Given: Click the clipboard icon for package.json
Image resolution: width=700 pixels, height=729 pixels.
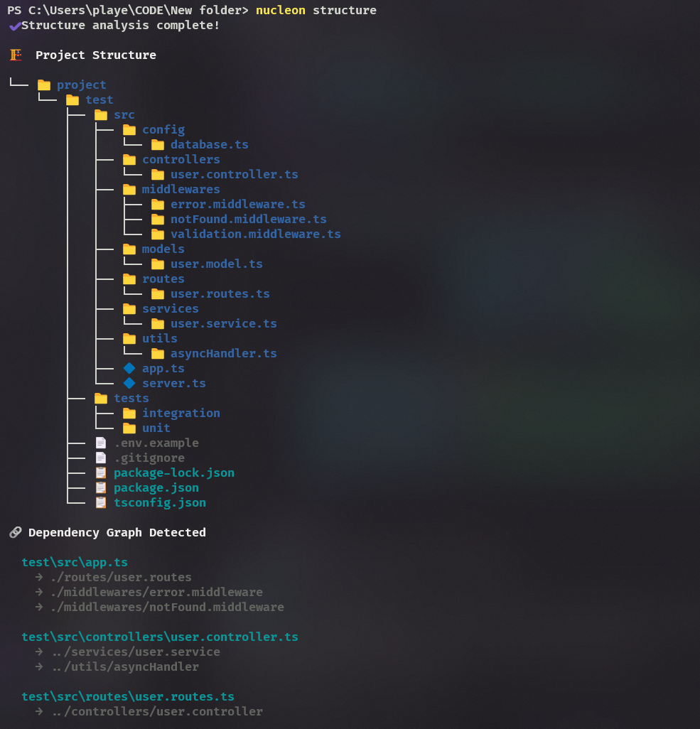Looking at the screenshot, I should (100, 487).
